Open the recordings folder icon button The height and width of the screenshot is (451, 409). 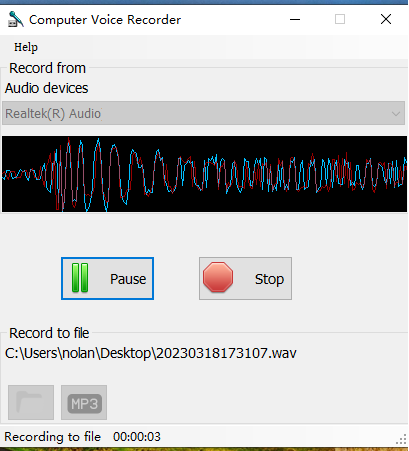pos(31,402)
